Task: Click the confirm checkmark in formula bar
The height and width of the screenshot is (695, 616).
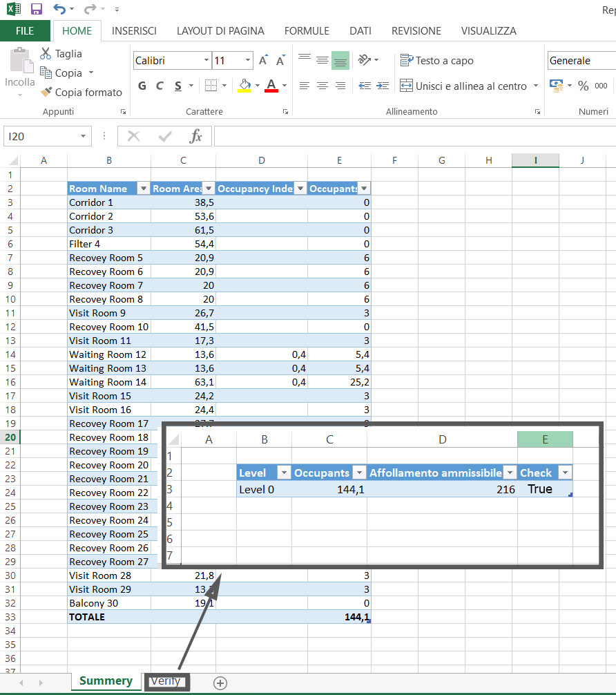Action: click(x=165, y=136)
